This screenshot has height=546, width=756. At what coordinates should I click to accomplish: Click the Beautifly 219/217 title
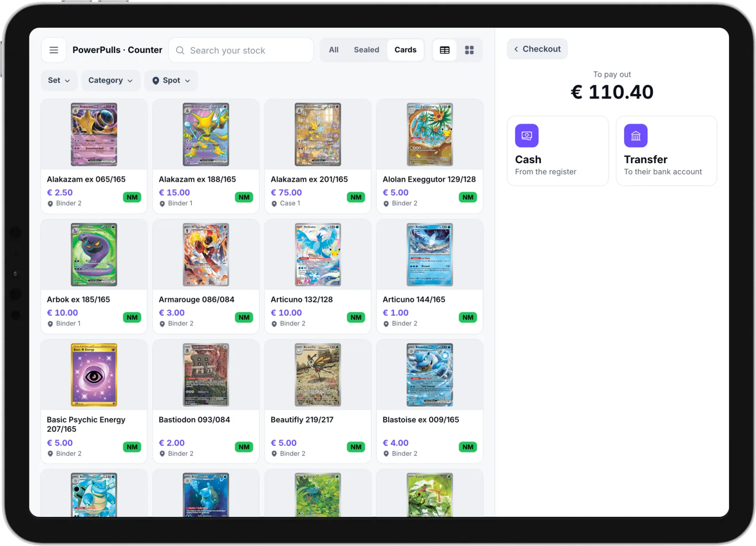pyautogui.click(x=302, y=420)
